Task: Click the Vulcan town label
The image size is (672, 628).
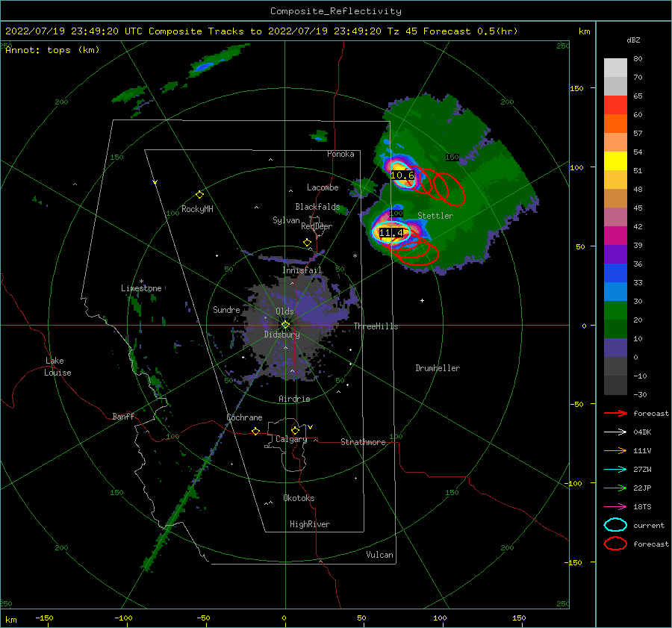Action: pyautogui.click(x=380, y=555)
